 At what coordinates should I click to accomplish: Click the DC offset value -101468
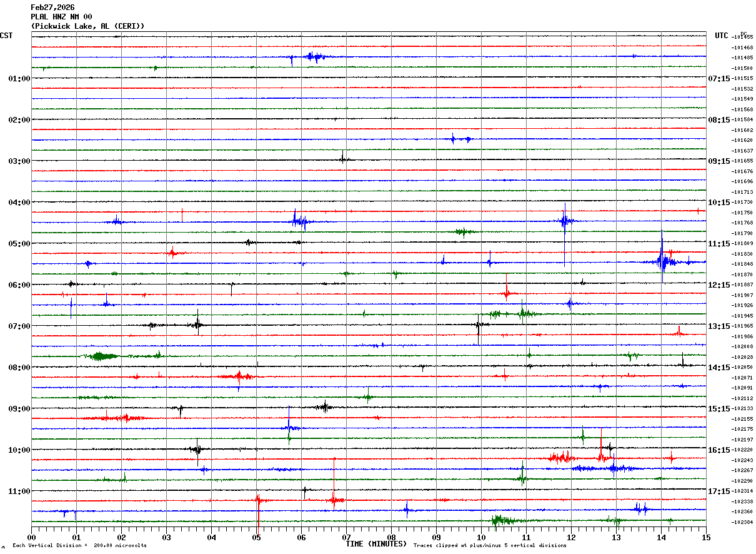coord(742,48)
